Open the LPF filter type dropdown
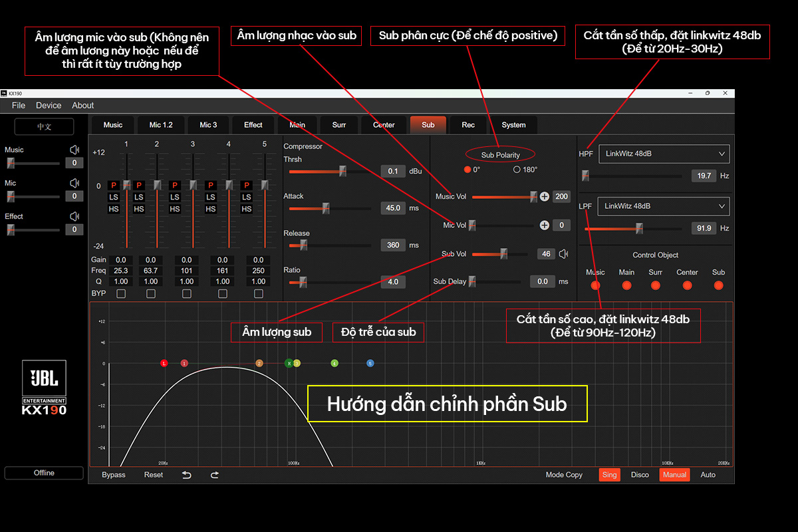Viewport: 798px width, 532px height. (664, 206)
